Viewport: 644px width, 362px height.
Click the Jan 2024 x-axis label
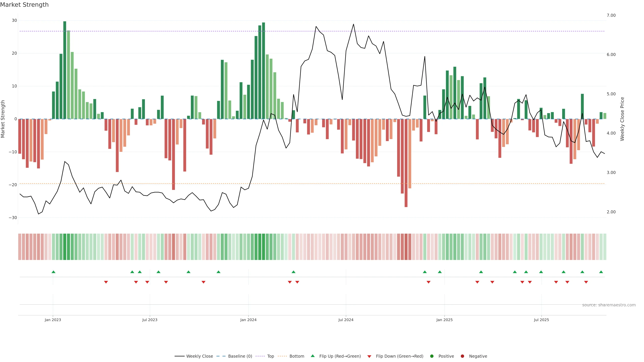pos(248,320)
